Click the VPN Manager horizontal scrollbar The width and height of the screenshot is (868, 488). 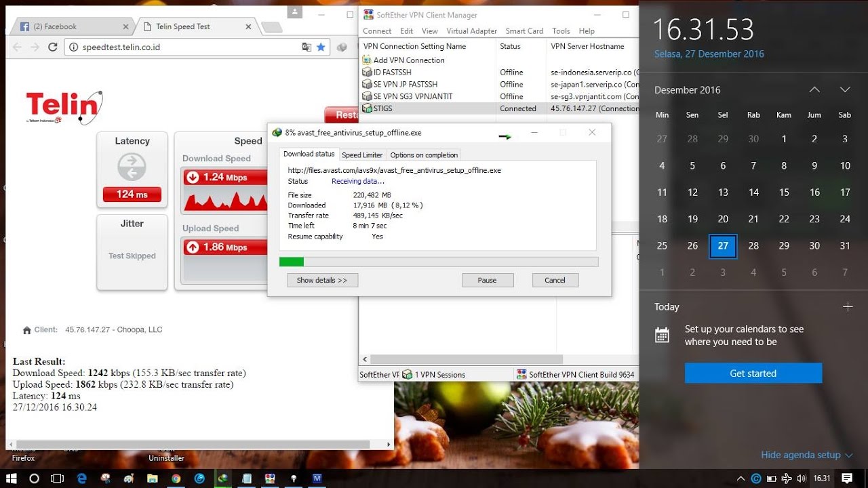[x=467, y=359]
